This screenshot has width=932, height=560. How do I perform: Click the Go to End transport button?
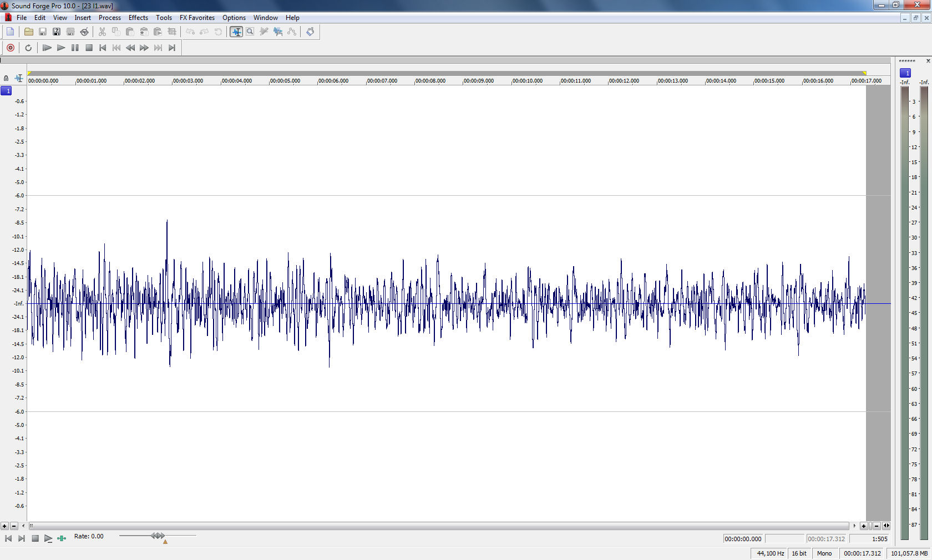point(172,48)
